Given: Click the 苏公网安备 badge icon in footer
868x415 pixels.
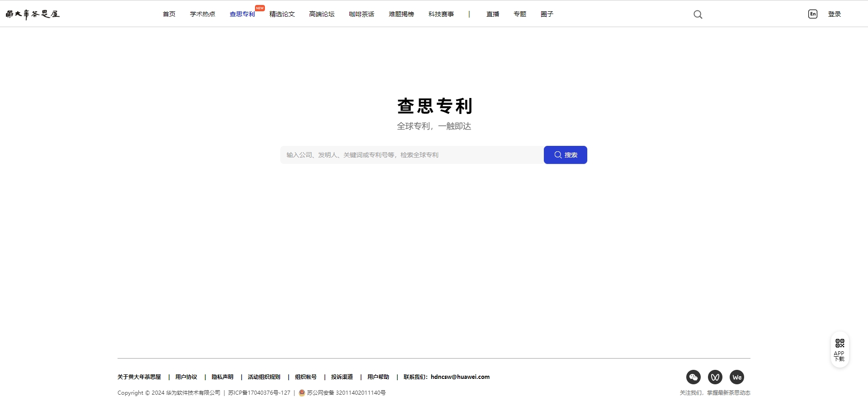Looking at the screenshot, I should [x=302, y=392].
